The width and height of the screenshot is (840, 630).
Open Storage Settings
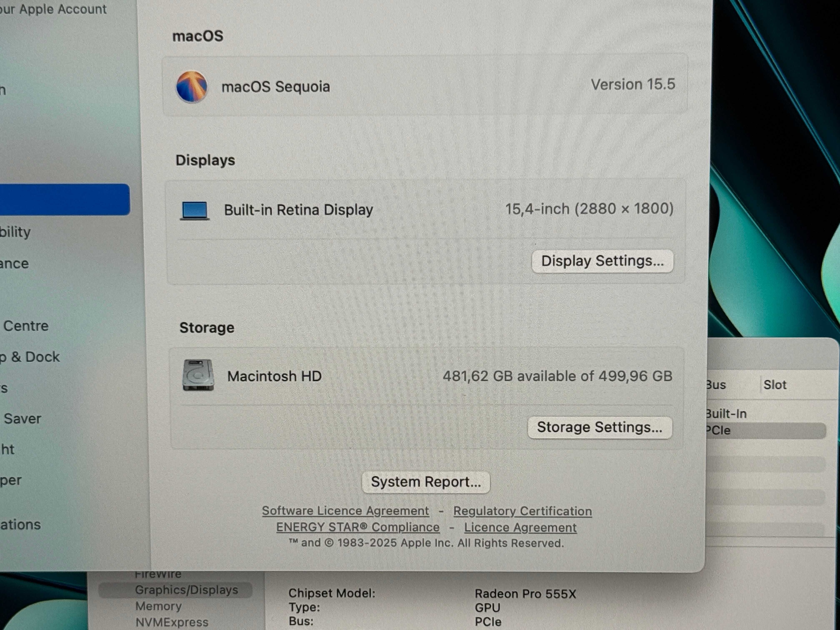[600, 427]
